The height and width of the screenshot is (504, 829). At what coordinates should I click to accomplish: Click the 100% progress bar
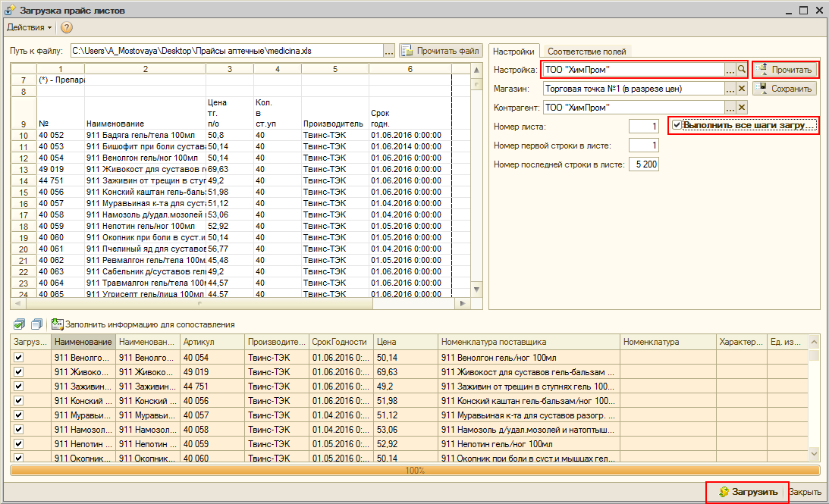click(x=414, y=470)
